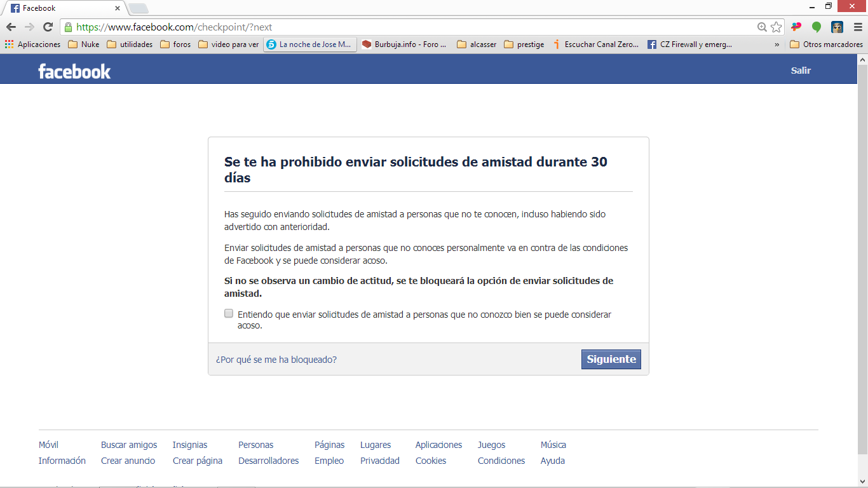868x488 pixels.
Task: Click the page's vertical scrollbar
Action: [862, 254]
